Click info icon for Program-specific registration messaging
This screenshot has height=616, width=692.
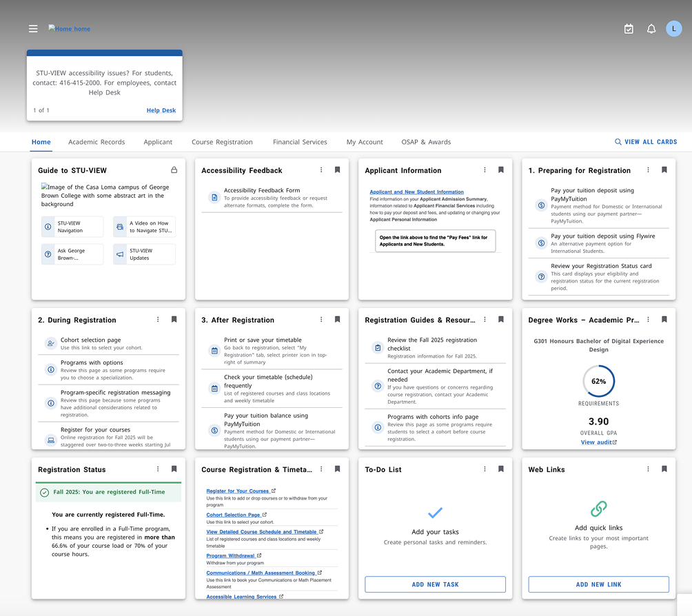point(51,403)
